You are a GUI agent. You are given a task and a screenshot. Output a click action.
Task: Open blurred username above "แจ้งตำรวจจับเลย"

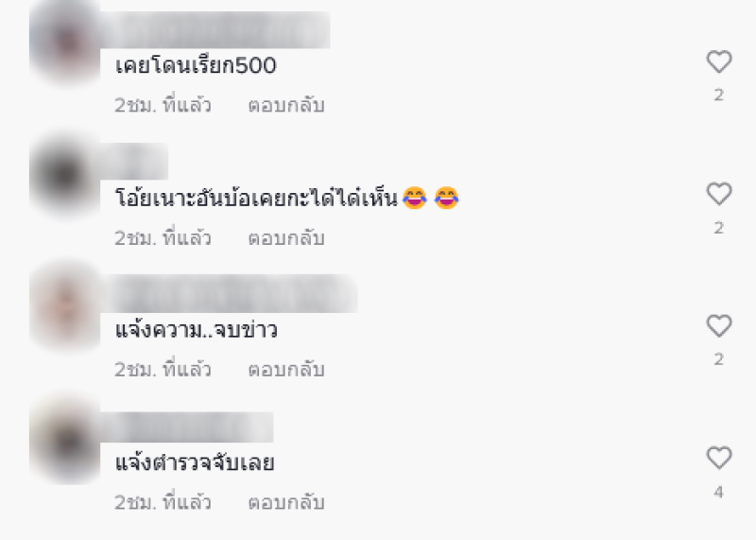(x=187, y=427)
